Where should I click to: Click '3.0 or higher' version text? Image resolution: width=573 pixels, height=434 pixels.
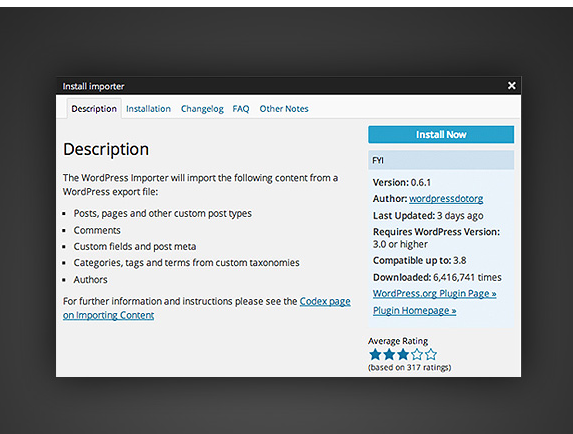(x=400, y=244)
